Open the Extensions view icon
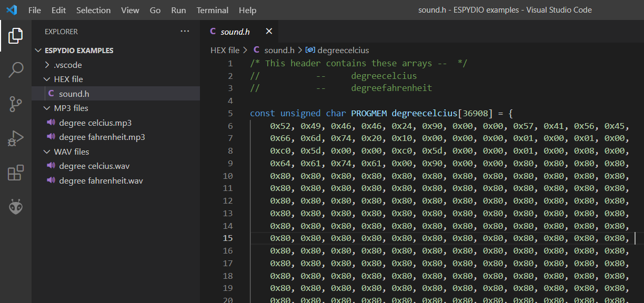This screenshot has width=644, height=303. click(x=16, y=173)
